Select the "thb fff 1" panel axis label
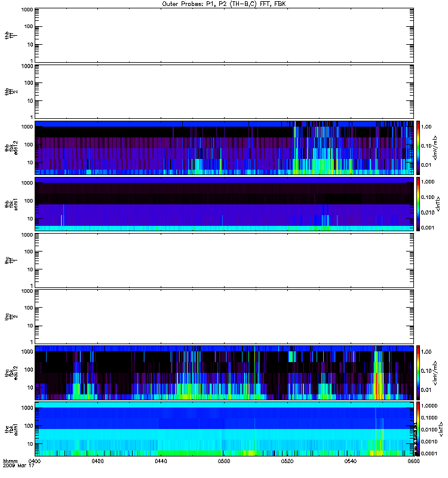The width and height of the screenshot is (448, 478). [11, 36]
